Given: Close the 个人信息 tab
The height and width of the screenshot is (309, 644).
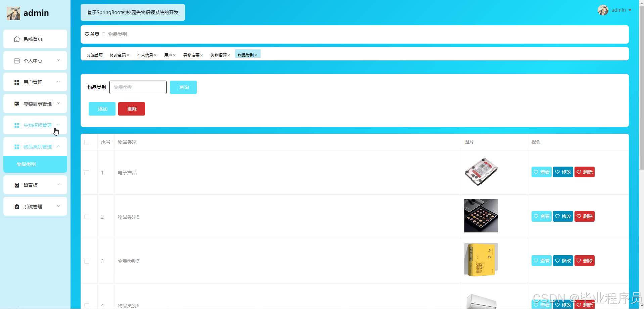Looking at the screenshot, I should [155, 55].
